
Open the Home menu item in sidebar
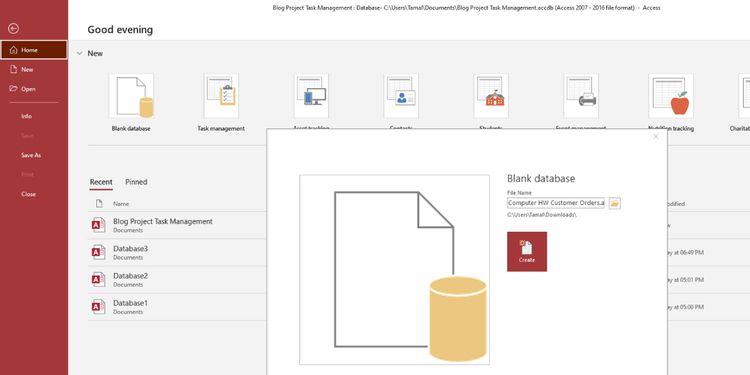tap(34, 50)
